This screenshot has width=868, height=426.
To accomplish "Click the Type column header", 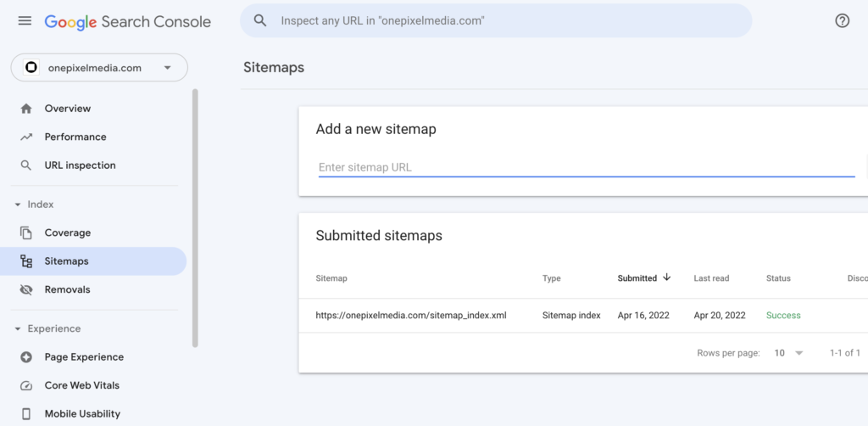I will [551, 278].
